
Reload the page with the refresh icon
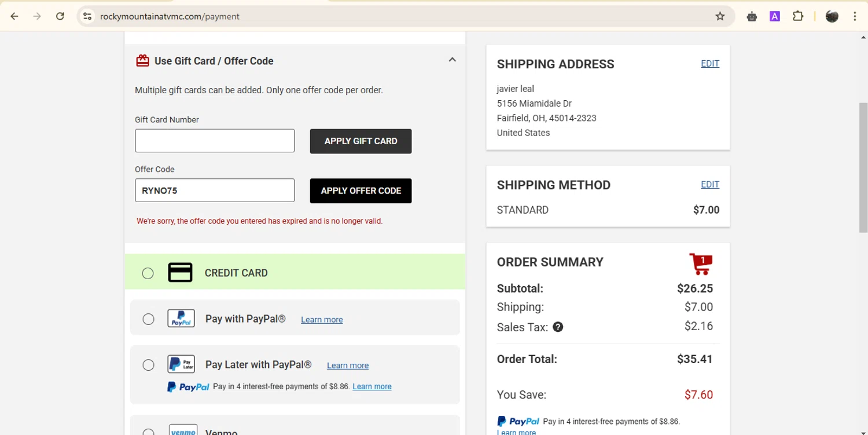pyautogui.click(x=60, y=16)
